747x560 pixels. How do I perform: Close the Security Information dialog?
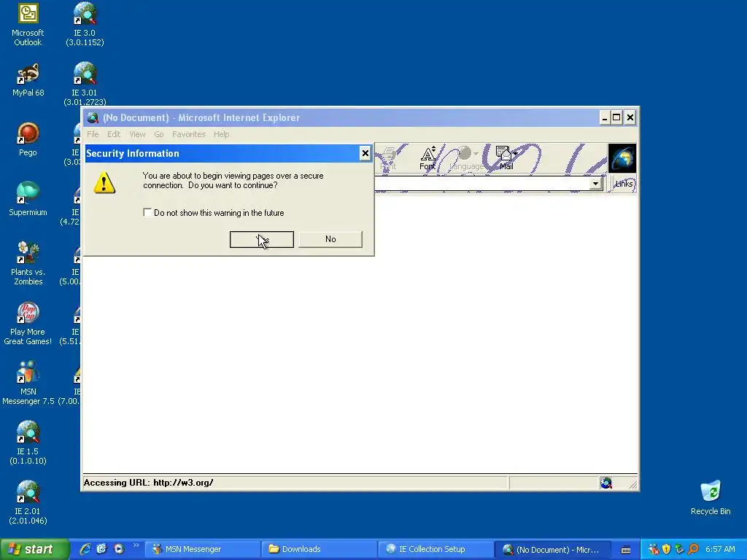[x=365, y=153]
